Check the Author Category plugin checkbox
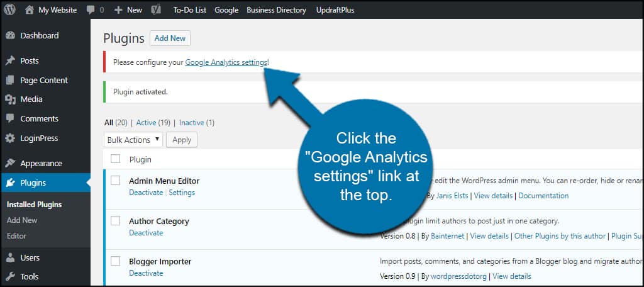This screenshot has width=644, height=287. point(116,221)
